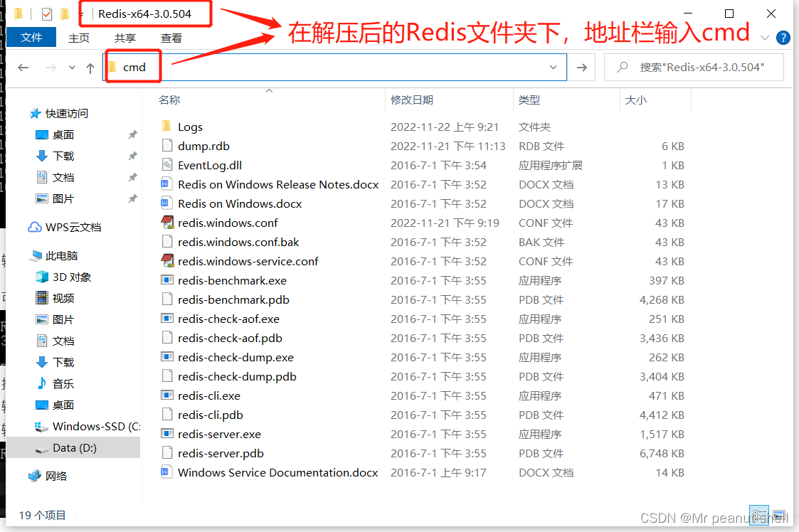Unpin 桌面 from Quick Access
The height and width of the screenshot is (532, 799).
(132, 134)
